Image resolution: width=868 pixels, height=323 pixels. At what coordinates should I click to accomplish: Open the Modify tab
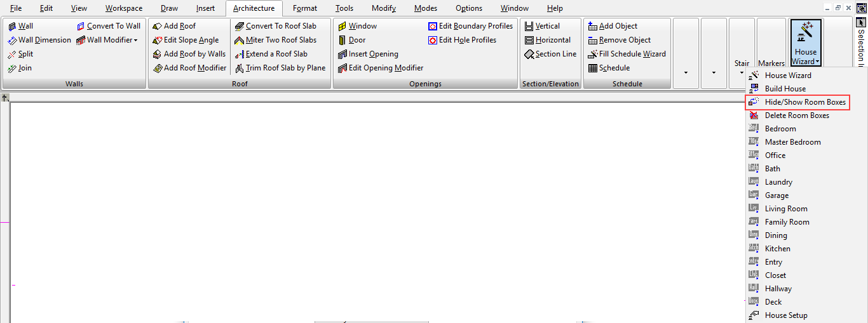pyautogui.click(x=384, y=8)
